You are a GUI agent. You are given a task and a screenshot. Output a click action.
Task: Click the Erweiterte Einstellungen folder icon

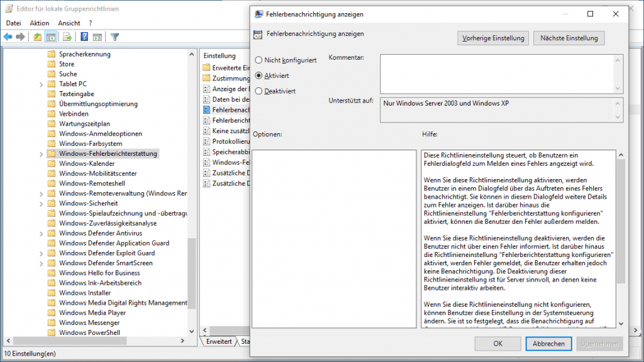(x=208, y=67)
